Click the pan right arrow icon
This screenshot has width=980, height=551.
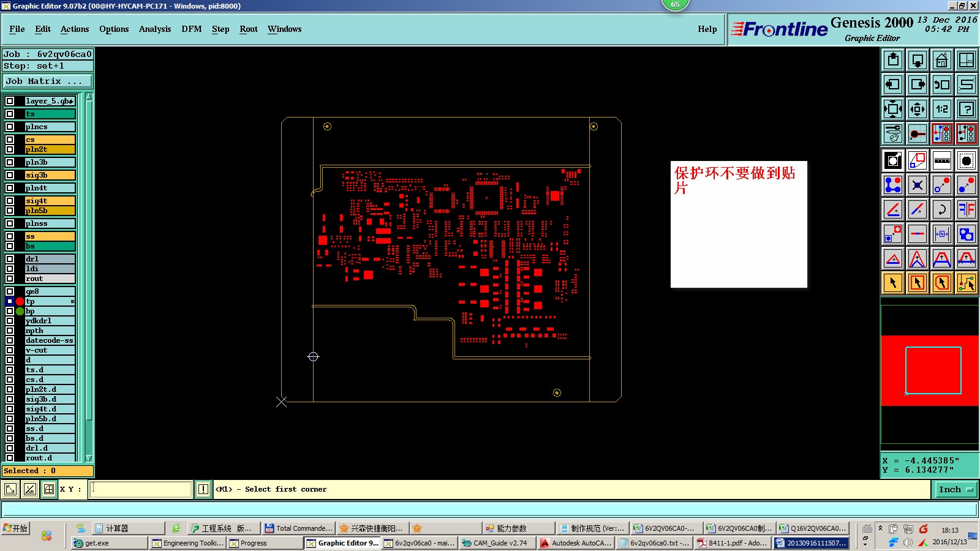click(x=918, y=84)
